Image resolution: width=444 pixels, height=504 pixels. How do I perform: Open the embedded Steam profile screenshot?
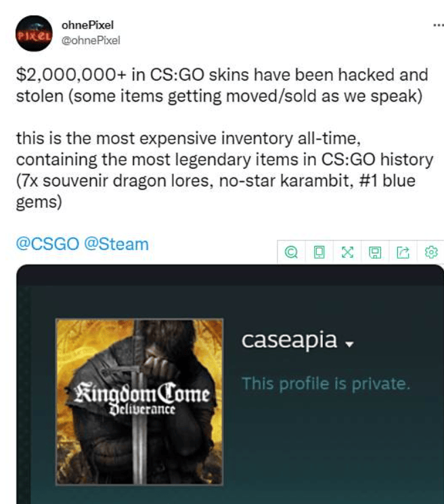(230, 384)
